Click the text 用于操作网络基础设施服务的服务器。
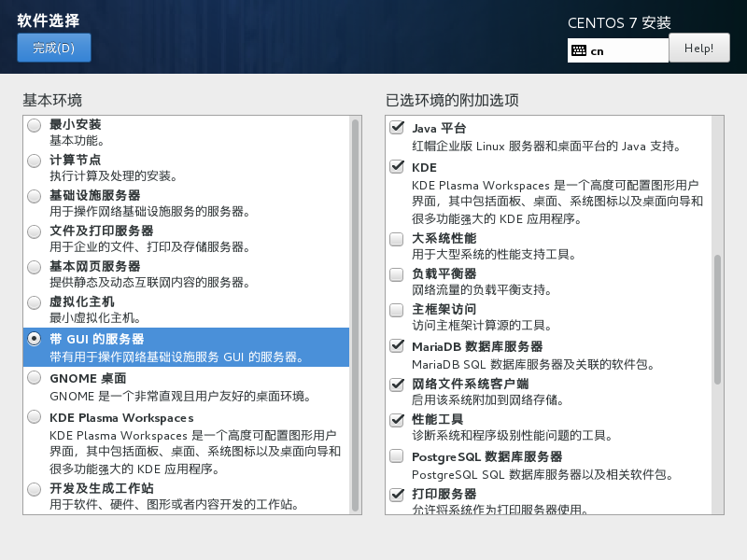 (149, 212)
